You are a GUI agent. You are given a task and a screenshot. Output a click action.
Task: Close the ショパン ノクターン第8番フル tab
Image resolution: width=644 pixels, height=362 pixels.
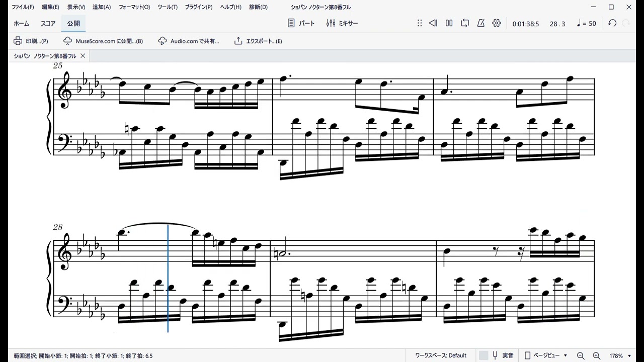point(83,56)
